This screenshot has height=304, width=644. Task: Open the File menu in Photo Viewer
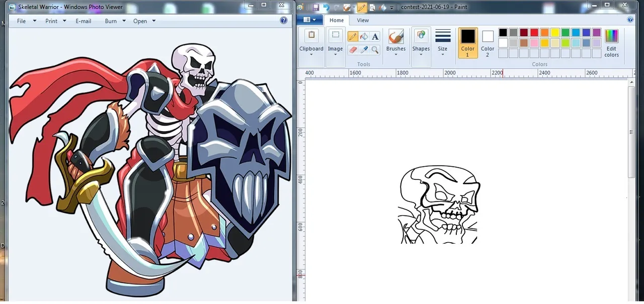(21, 21)
